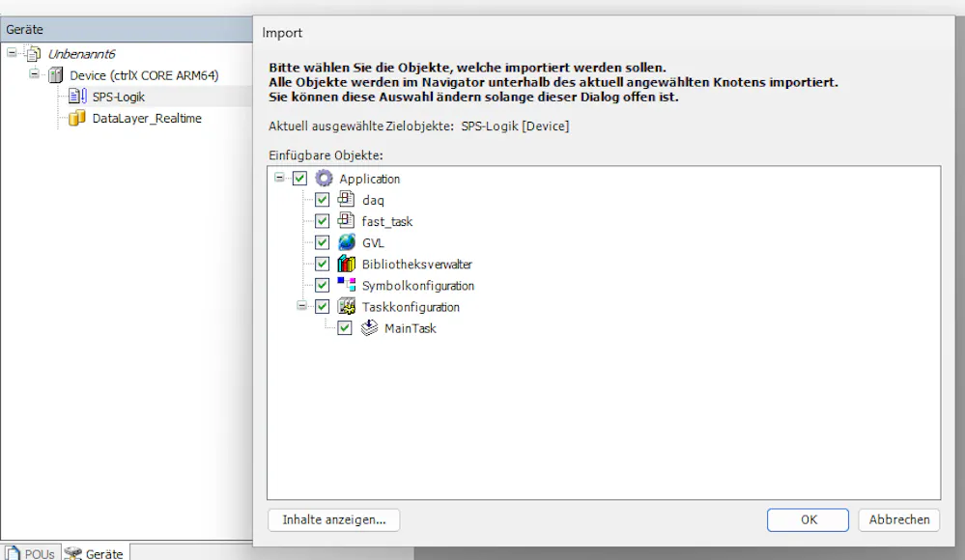The height and width of the screenshot is (560, 965).
Task: Click the GVL globe icon
Action: pos(346,242)
